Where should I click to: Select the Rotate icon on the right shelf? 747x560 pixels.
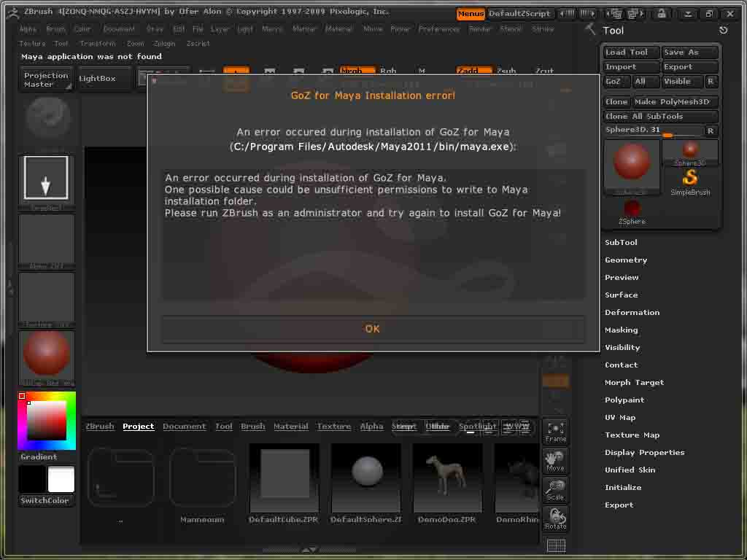click(x=555, y=519)
